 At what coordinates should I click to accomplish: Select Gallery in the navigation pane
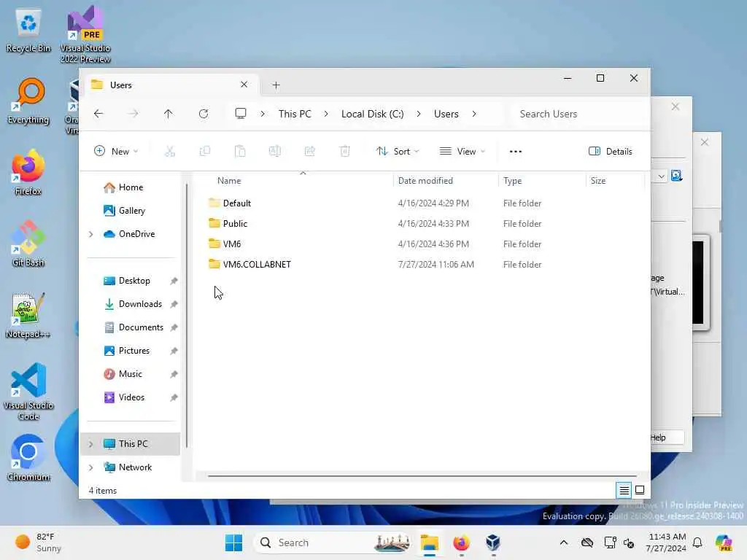(131, 211)
